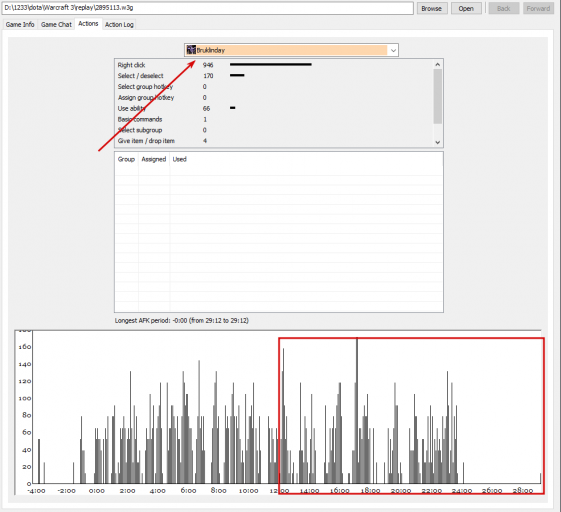Select the player name combo box
Image resolution: width=561 pixels, height=512 pixels.
click(x=291, y=50)
